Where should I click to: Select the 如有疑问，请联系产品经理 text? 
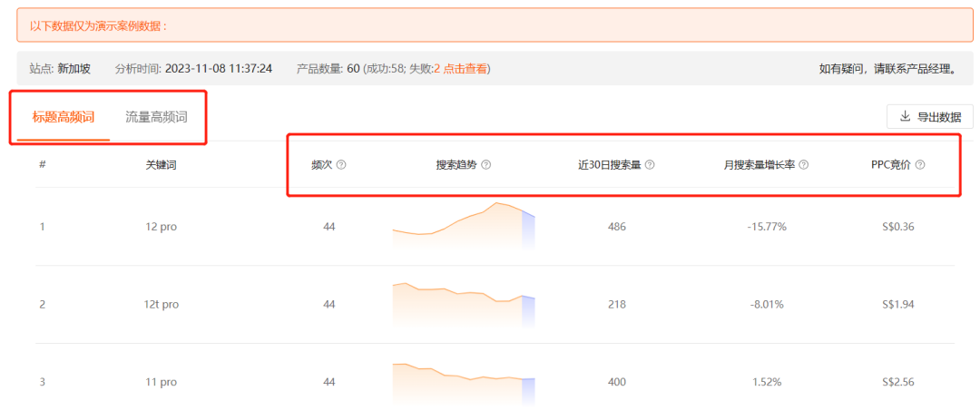pos(887,69)
